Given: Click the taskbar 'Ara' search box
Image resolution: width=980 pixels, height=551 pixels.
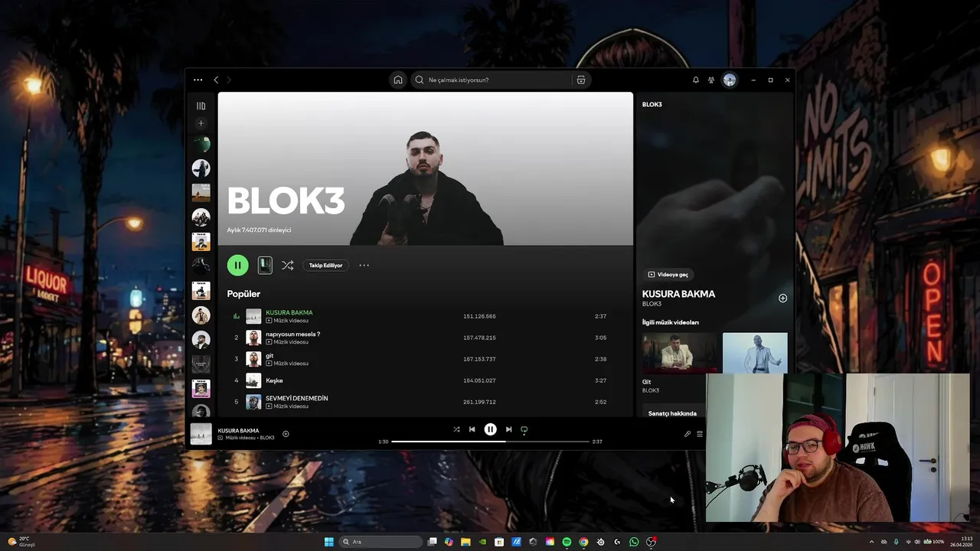Looking at the screenshot, I should (381, 542).
